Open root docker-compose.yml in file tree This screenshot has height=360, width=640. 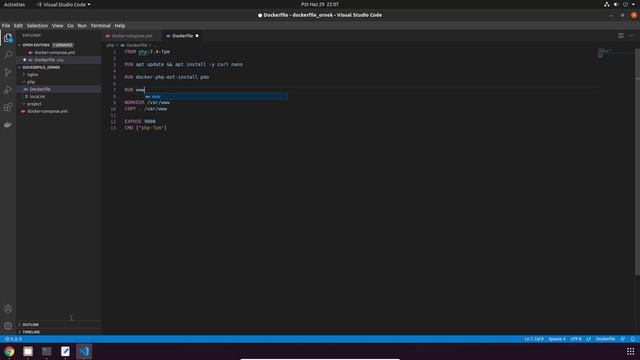(x=47, y=111)
